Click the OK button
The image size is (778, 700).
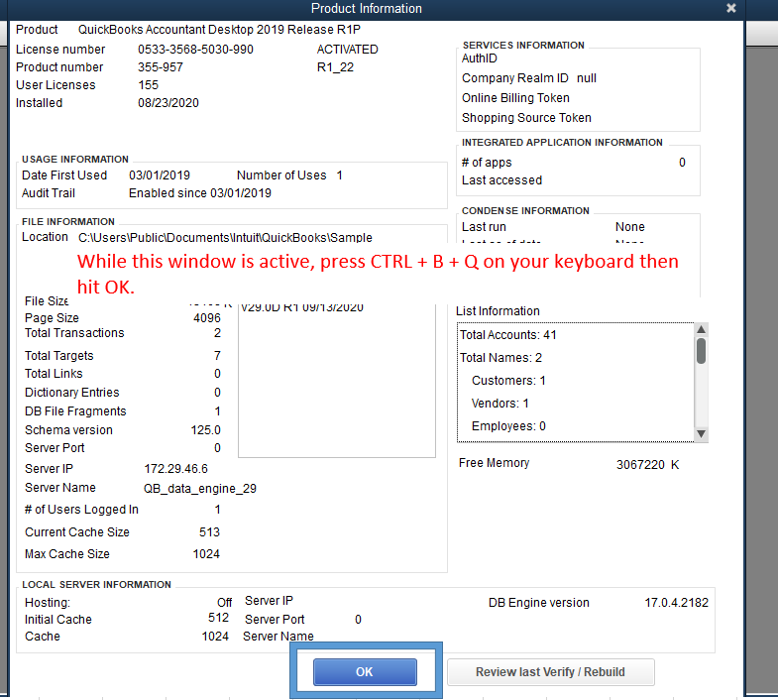[x=365, y=671]
